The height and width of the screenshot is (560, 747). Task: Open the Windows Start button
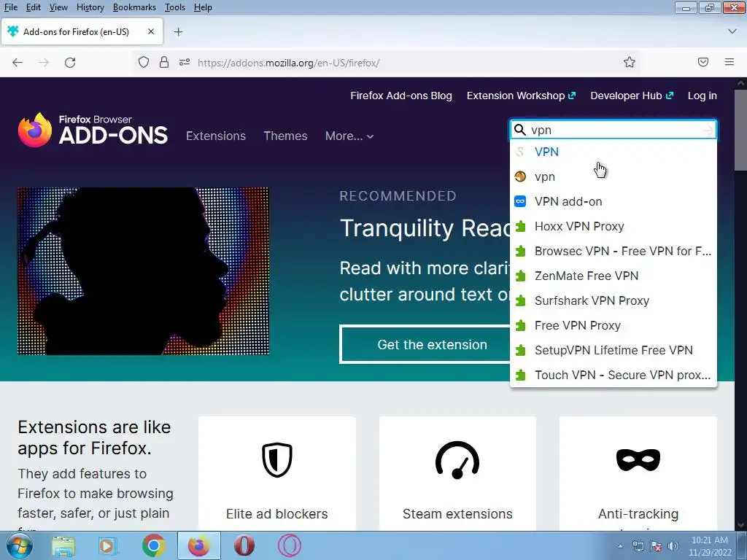tap(19, 545)
